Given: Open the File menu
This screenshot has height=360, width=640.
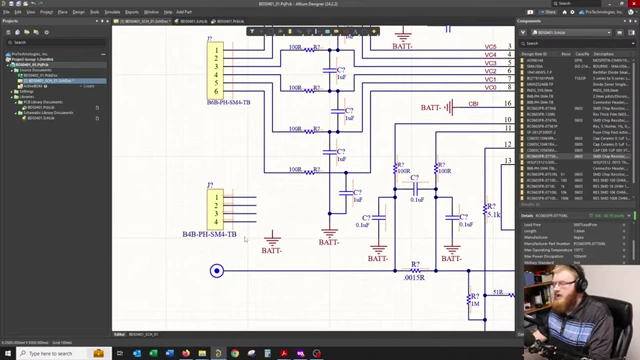Looking at the screenshot, I should pos(6,12).
